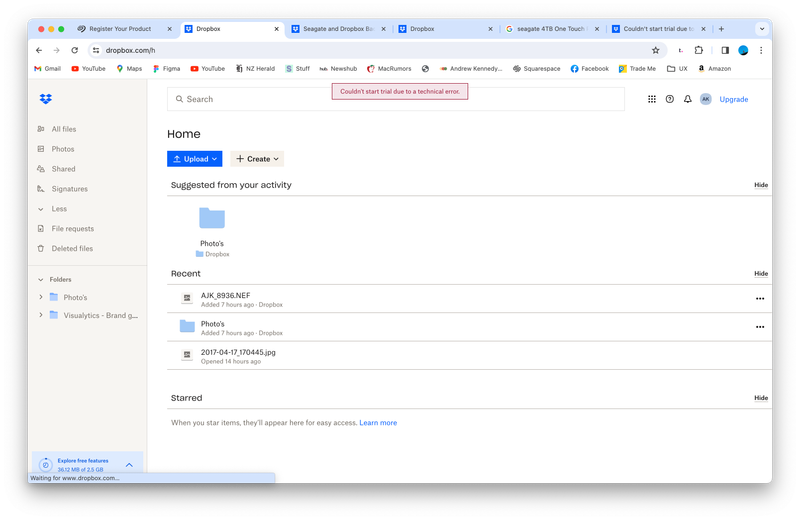Viewport: 800px width, 520px height.
Task: Open Figma bookmark
Action: click(x=166, y=68)
